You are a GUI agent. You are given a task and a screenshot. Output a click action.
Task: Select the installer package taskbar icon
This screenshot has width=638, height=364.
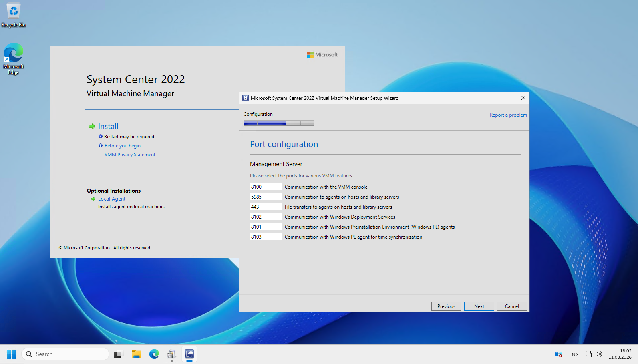click(x=171, y=354)
